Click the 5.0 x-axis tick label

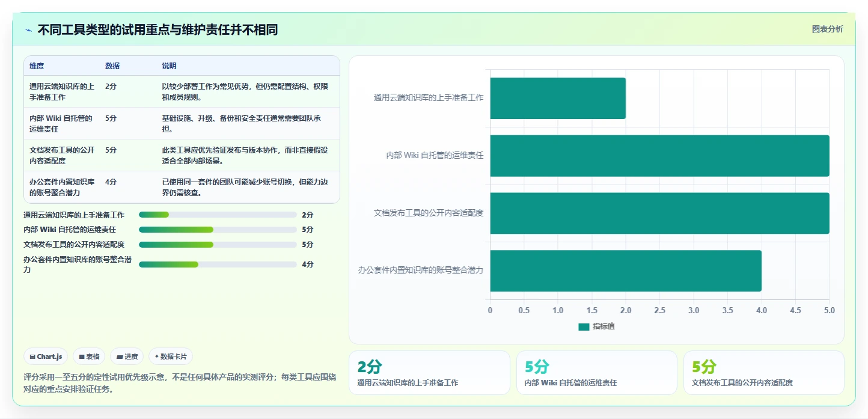click(830, 310)
